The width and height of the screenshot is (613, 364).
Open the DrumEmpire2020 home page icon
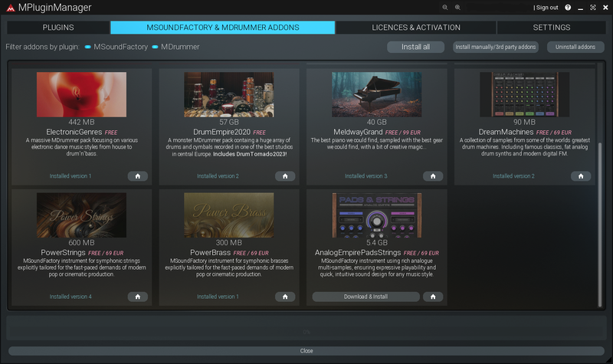(285, 176)
